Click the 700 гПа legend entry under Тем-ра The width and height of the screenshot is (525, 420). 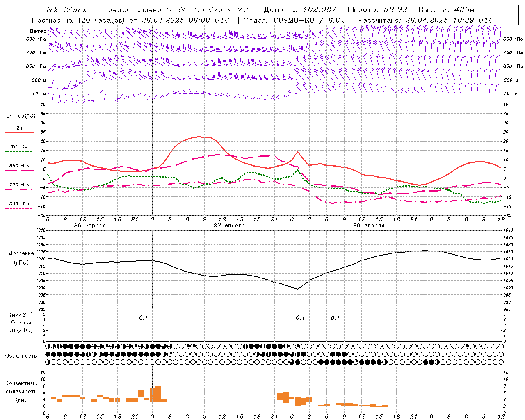(19, 187)
